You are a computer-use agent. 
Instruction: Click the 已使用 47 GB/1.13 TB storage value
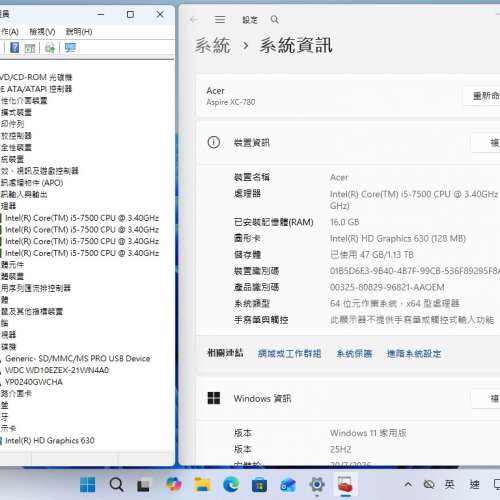coord(372,255)
